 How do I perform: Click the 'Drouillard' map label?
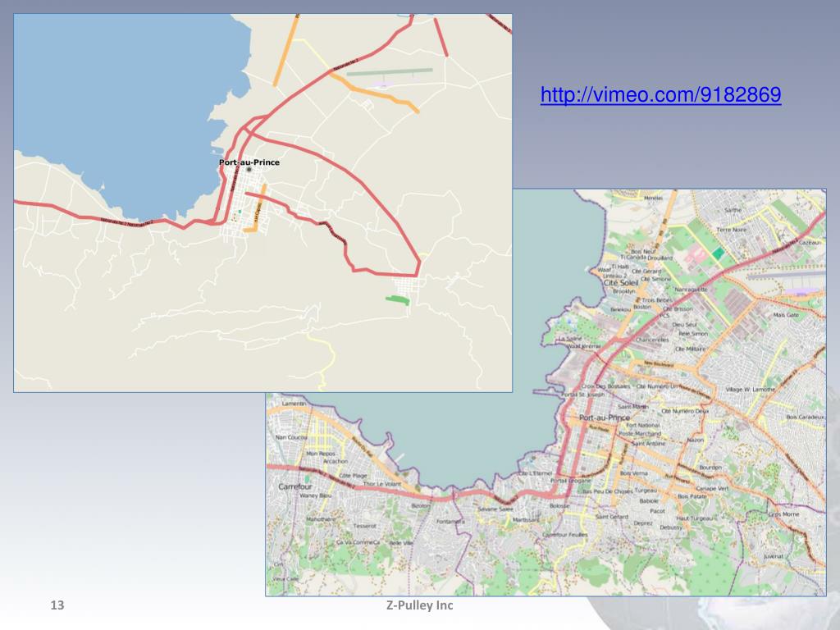660,258
